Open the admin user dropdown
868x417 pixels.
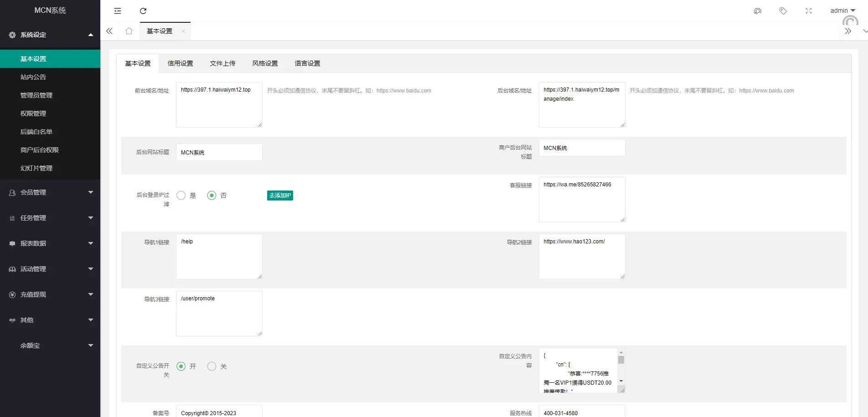coord(842,10)
